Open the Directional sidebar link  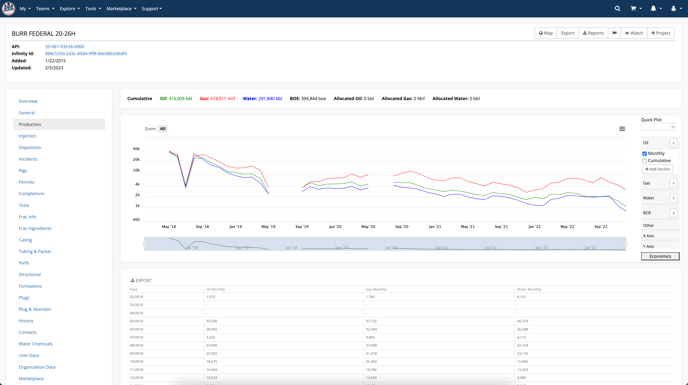(x=29, y=274)
